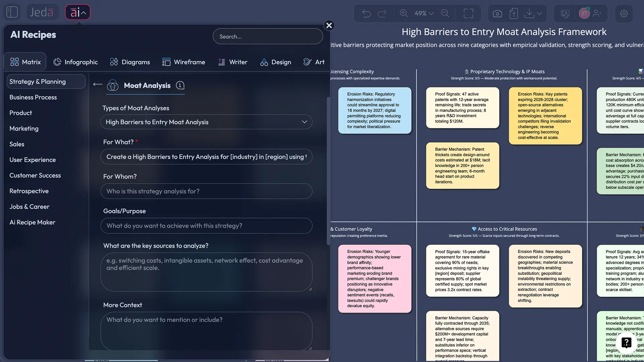The image size is (644, 362).
Task: Open the settings gear
Action: 624,13
